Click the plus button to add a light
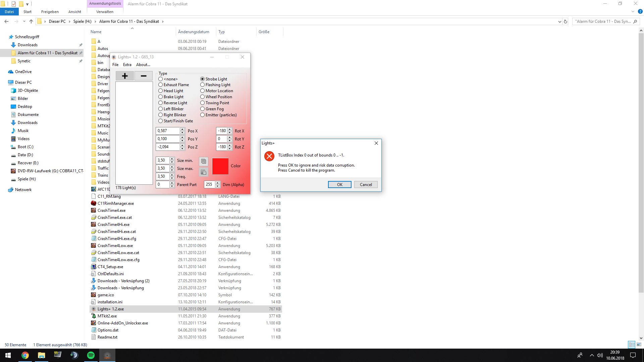 coord(125,76)
